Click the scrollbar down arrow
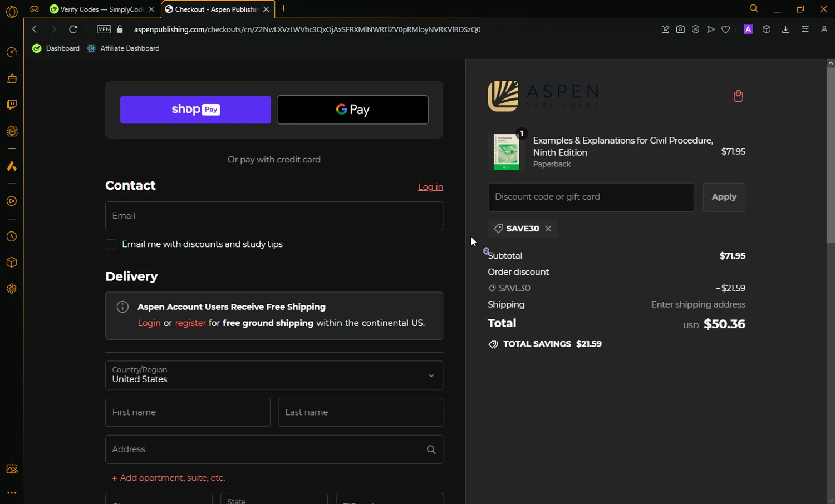Viewport: 835px width, 504px height. tap(831, 500)
